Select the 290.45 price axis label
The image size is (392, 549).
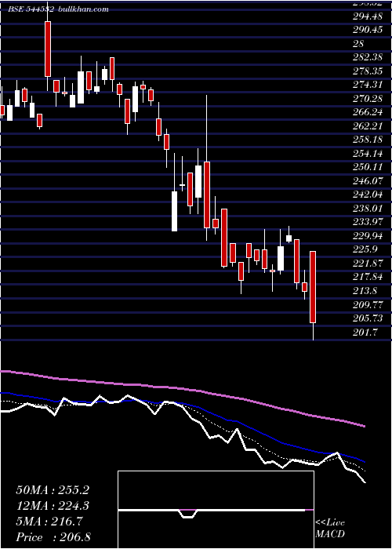(x=368, y=30)
